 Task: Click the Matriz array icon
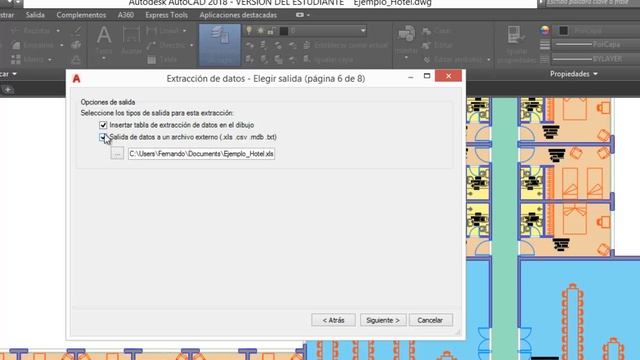(x=16, y=60)
